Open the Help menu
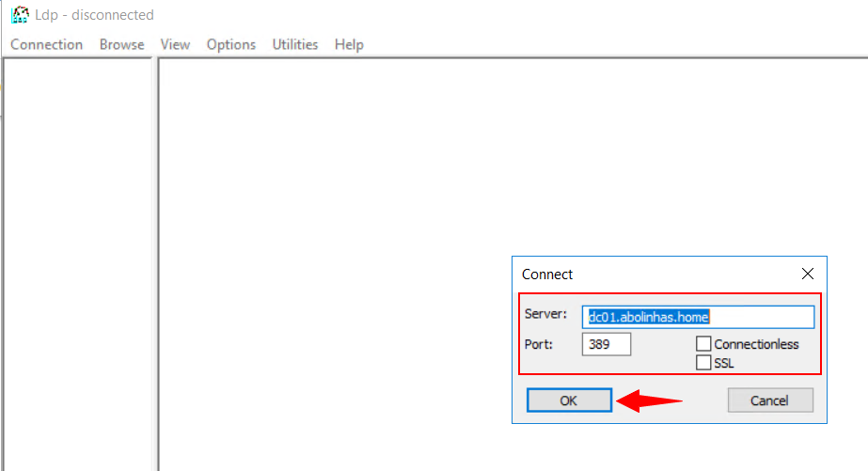Viewport: 868px width, 471px height. click(349, 44)
